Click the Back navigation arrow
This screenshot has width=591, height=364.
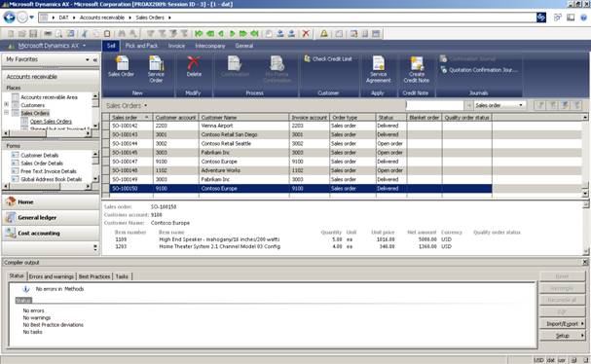tap(9, 18)
